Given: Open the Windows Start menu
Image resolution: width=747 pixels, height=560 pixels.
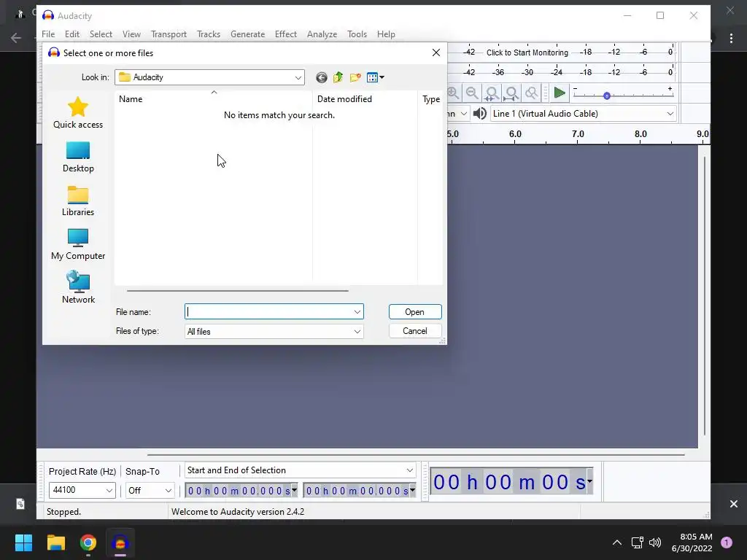Looking at the screenshot, I should [x=23, y=542].
